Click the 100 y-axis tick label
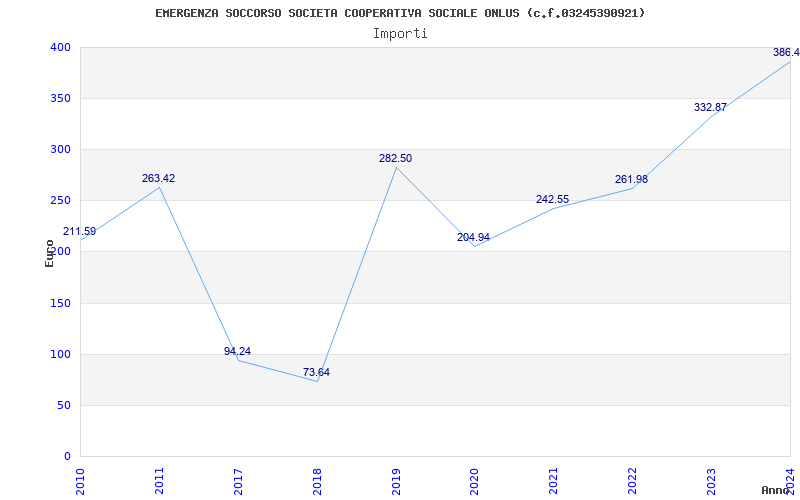The image size is (800, 500). pos(60,354)
